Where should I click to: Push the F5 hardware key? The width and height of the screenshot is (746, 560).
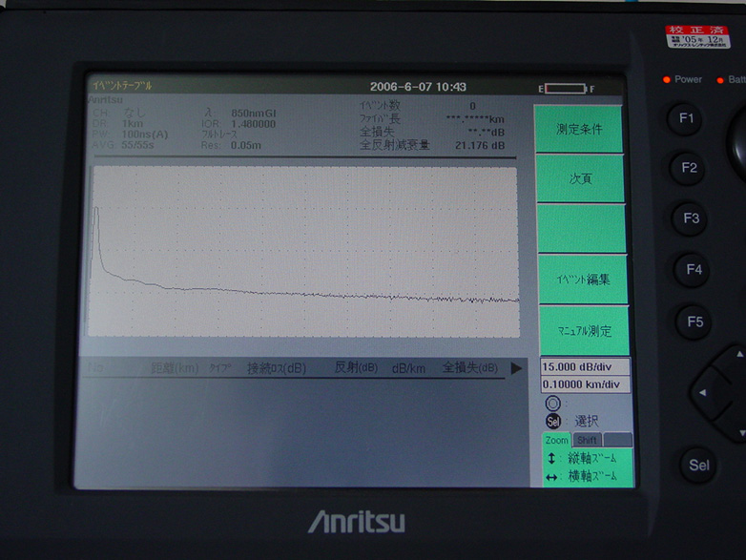[x=694, y=322]
